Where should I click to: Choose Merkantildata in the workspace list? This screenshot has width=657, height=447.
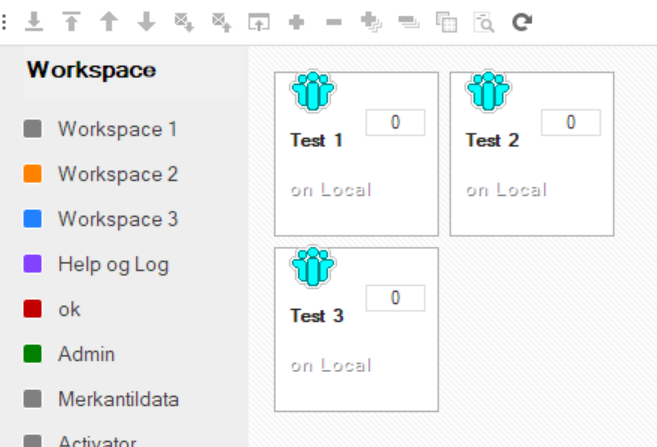[x=101, y=399]
